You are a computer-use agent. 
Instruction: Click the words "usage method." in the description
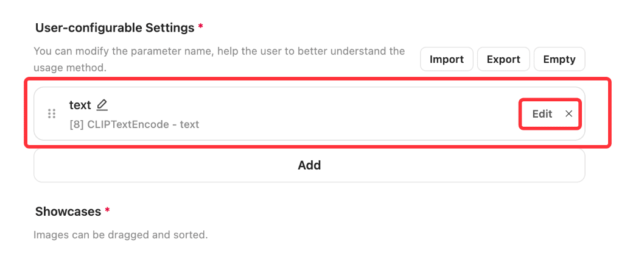[x=70, y=68]
